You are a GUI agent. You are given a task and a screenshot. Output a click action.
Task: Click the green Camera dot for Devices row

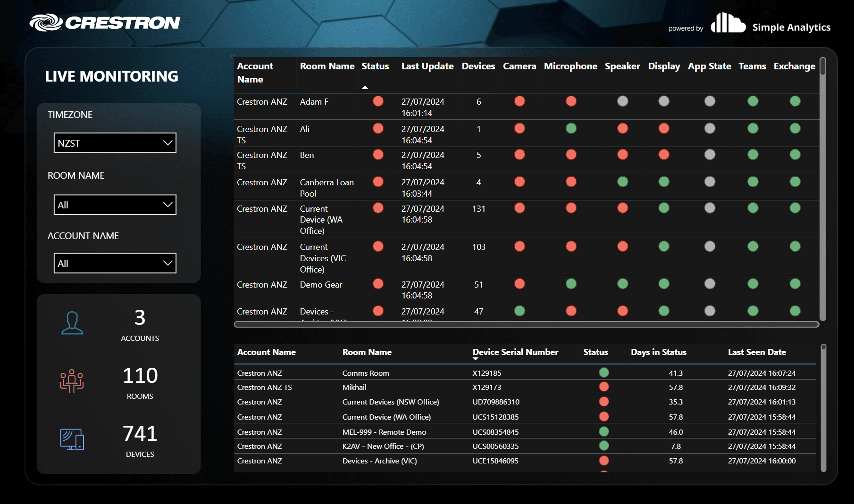(x=519, y=311)
